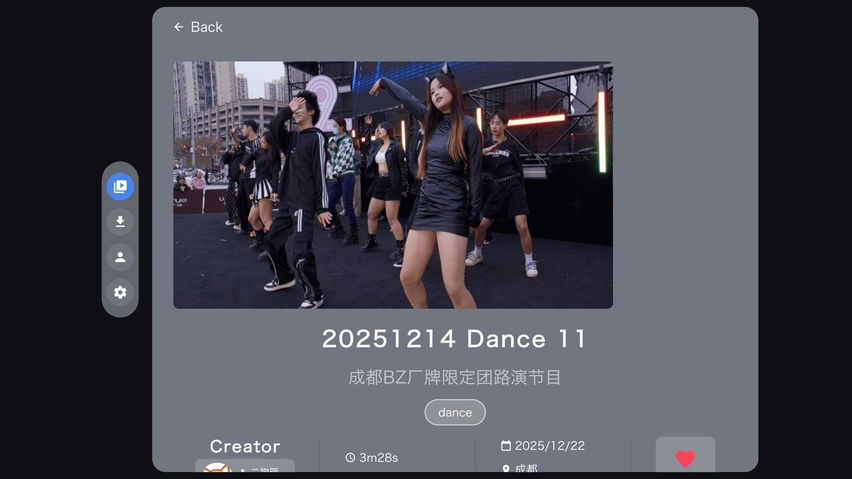Screen dimensions: 852x479
Task: Open the settings gear icon
Action: point(120,292)
